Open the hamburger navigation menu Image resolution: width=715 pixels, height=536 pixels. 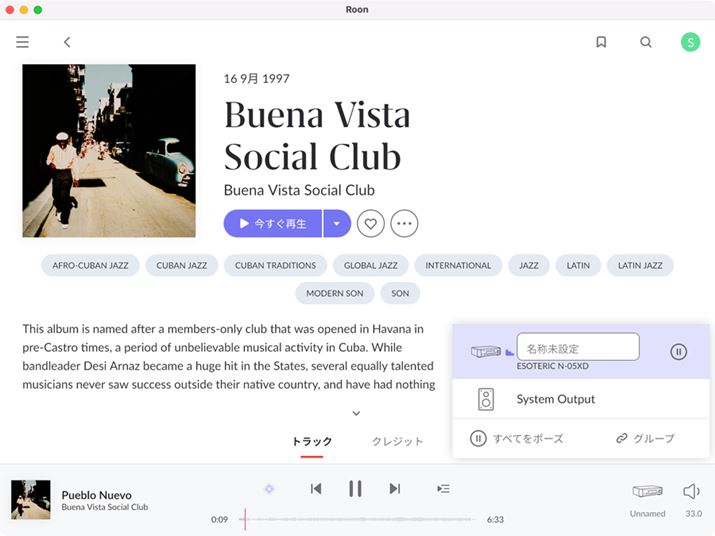(22, 42)
